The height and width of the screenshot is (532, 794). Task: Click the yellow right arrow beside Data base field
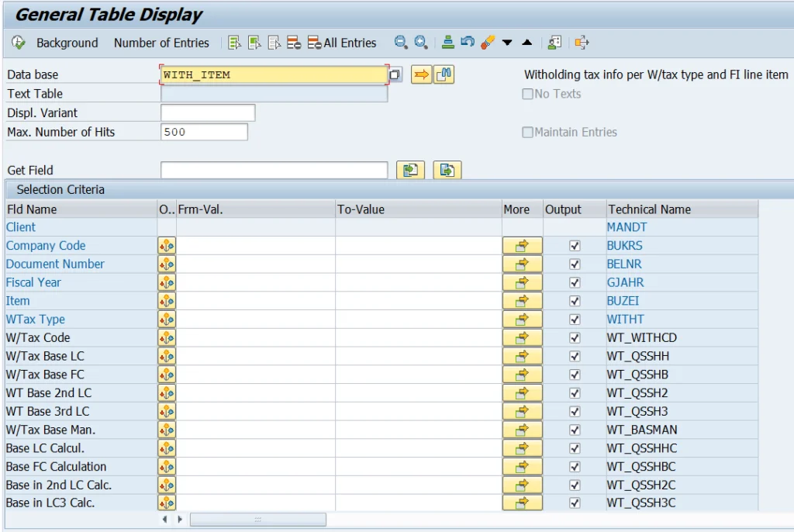click(x=421, y=75)
